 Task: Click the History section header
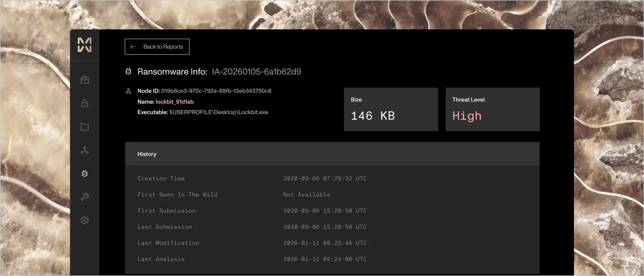[x=332, y=154]
